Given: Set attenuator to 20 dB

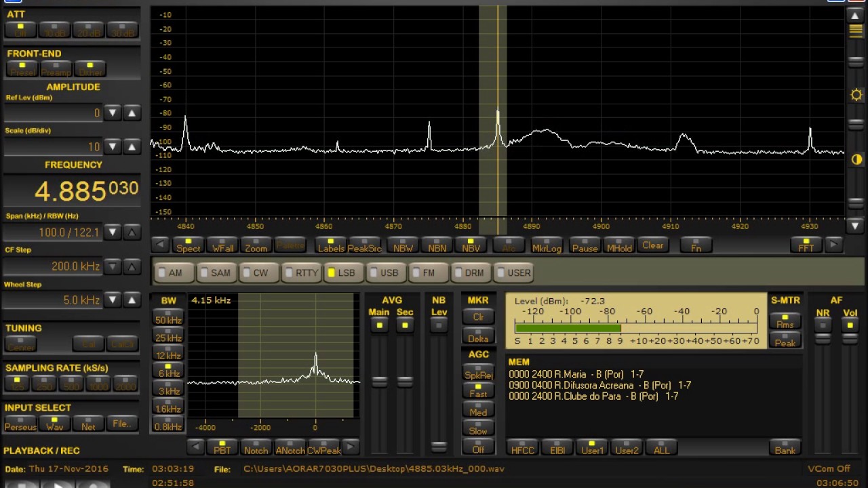Looking at the screenshot, I should (x=89, y=30).
